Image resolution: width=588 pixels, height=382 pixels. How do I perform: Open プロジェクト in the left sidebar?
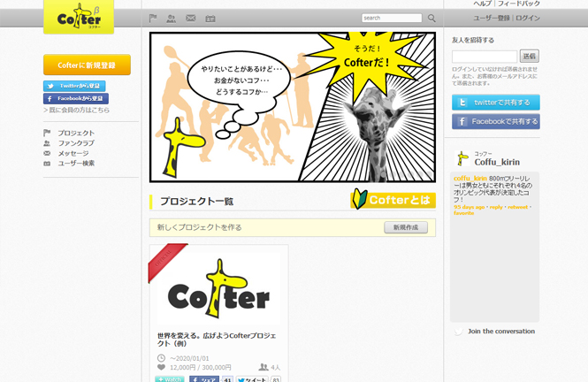(x=76, y=133)
